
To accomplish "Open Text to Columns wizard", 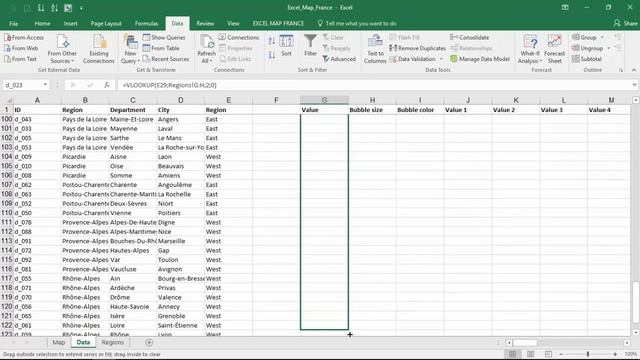I will [375, 49].
